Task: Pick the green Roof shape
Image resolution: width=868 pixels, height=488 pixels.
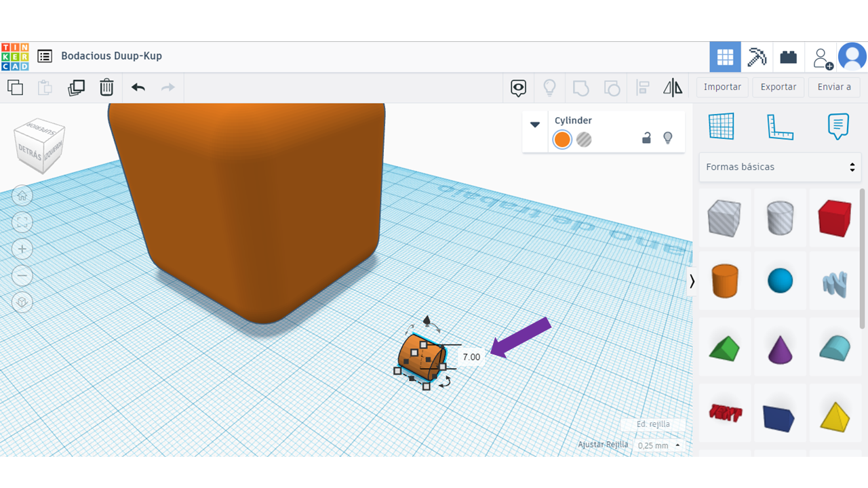Action: 724,348
